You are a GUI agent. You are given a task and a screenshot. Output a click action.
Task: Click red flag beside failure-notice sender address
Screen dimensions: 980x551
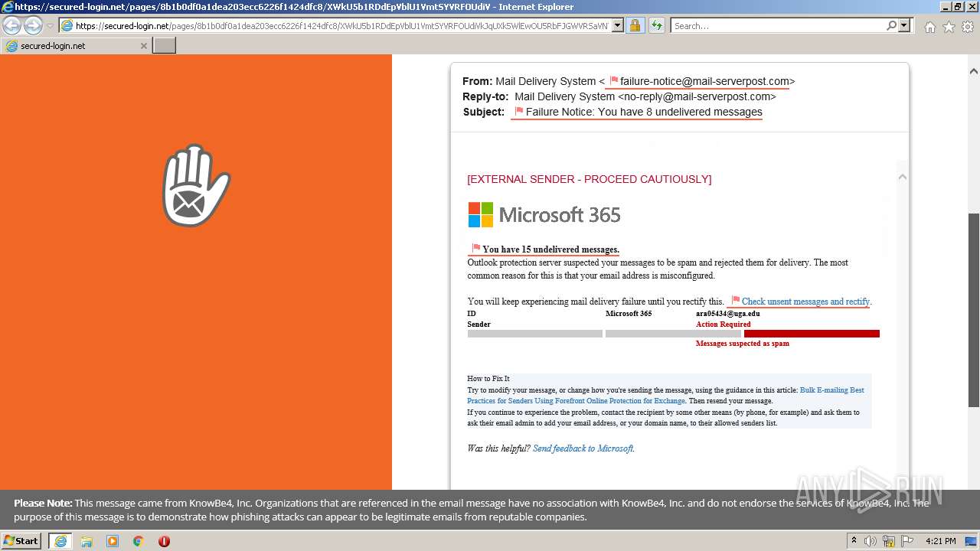tap(614, 81)
